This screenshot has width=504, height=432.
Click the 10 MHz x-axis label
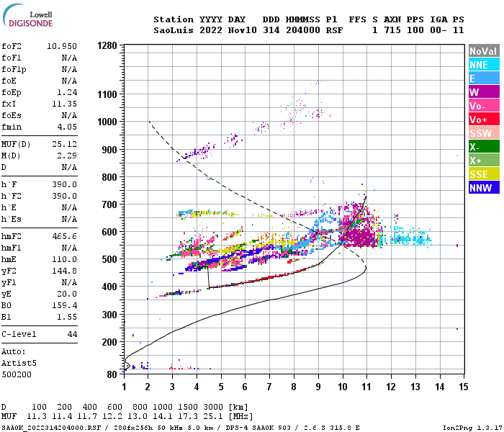tap(343, 387)
